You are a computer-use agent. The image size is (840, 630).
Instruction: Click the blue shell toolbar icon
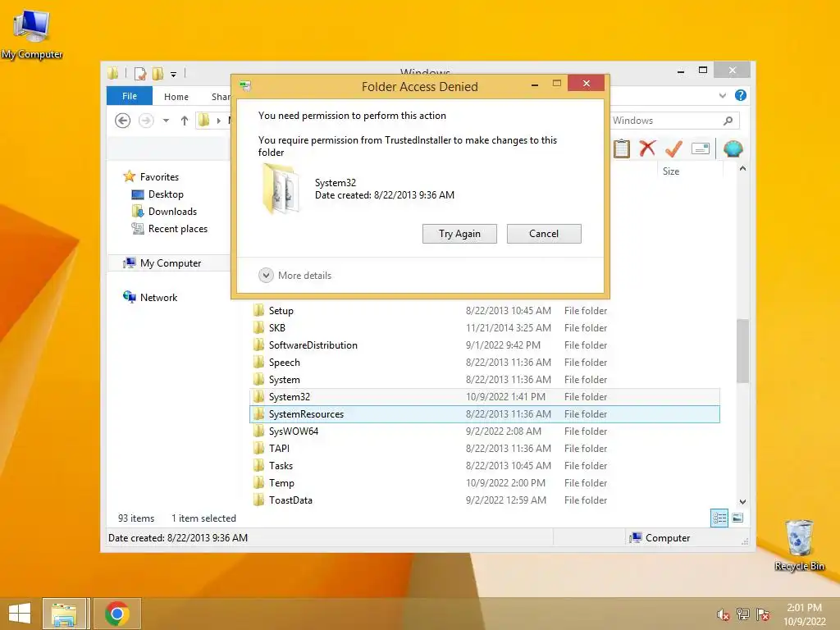coord(733,148)
